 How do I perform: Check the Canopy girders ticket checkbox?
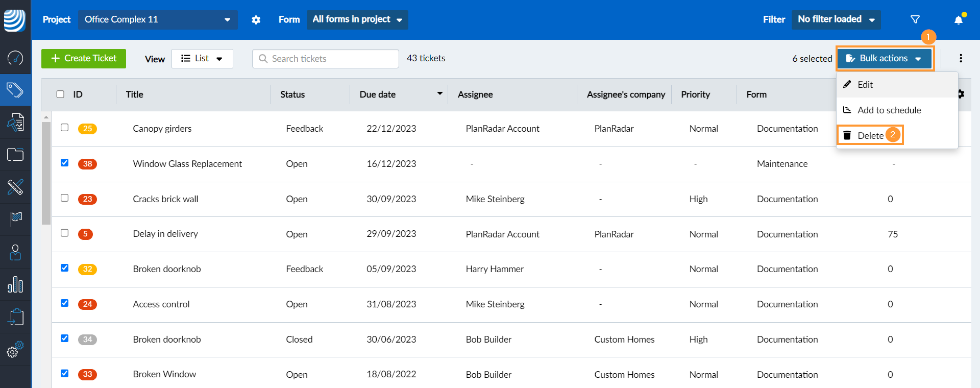pyautogui.click(x=64, y=128)
